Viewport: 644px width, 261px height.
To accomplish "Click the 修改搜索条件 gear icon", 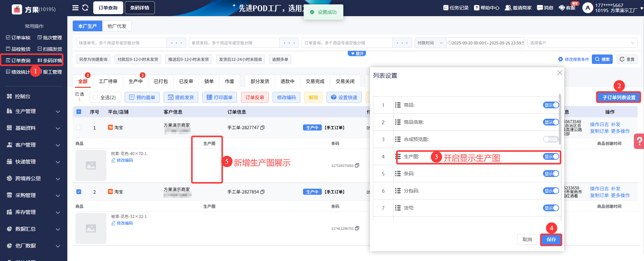I will pyautogui.click(x=561, y=59).
